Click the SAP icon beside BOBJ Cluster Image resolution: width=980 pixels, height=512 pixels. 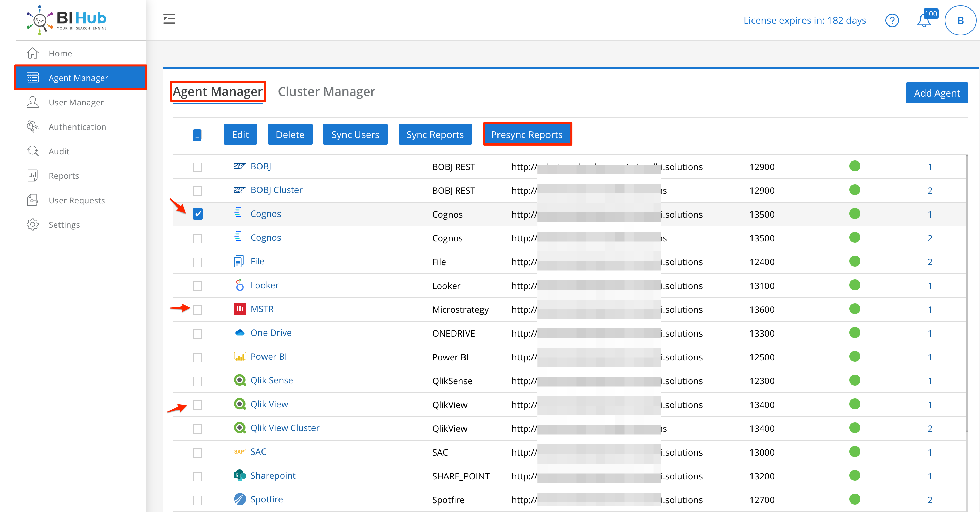[x=240, y=190]
